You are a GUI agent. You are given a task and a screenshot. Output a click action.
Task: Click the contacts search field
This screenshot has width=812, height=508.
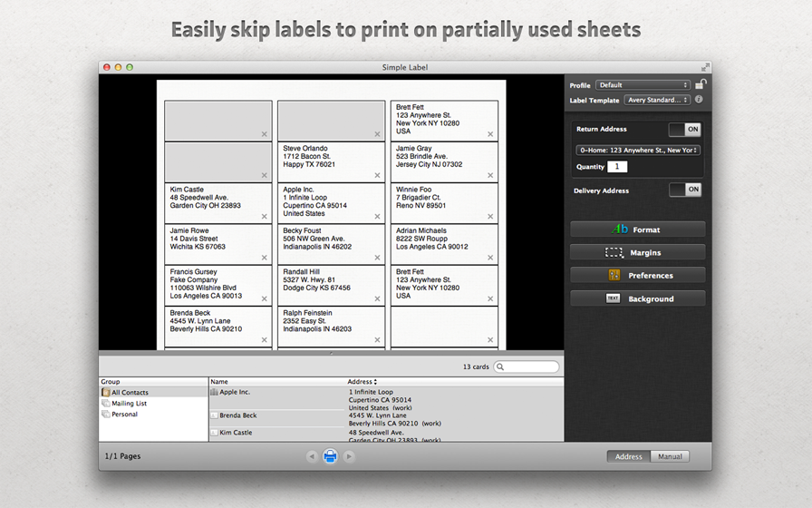click(527, 367)
